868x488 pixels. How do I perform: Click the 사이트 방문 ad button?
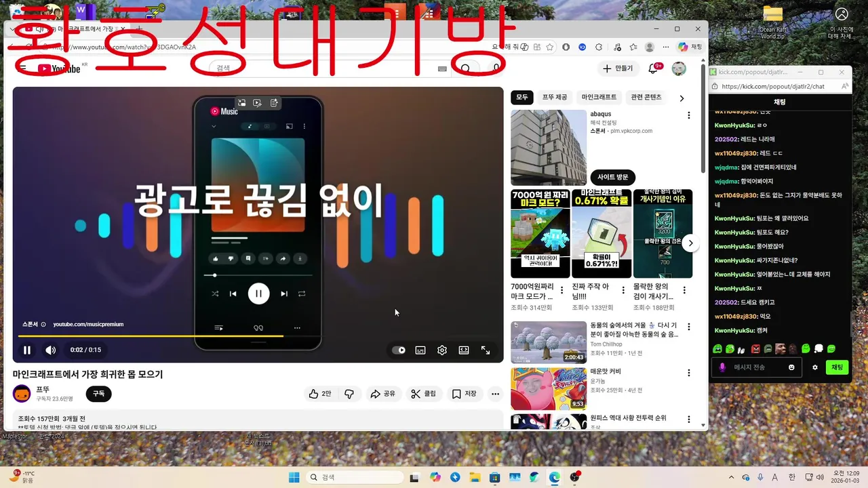click(612, 177)
